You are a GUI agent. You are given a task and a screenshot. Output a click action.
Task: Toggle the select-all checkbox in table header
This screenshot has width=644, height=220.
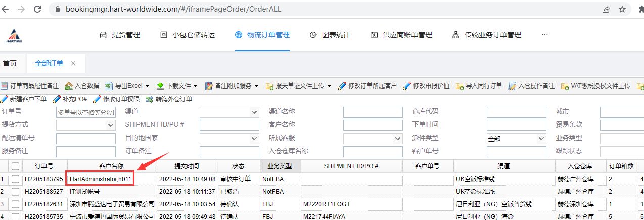pos(16,166)
